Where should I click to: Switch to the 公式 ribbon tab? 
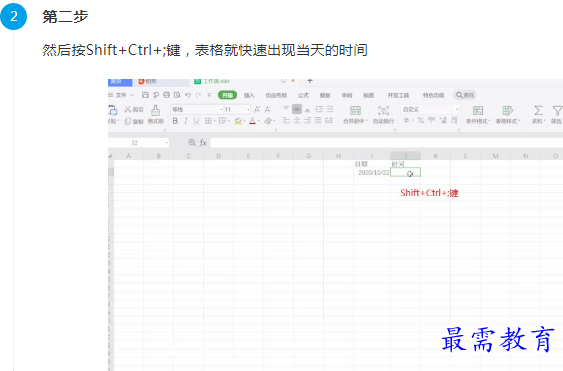click(303, 95)
